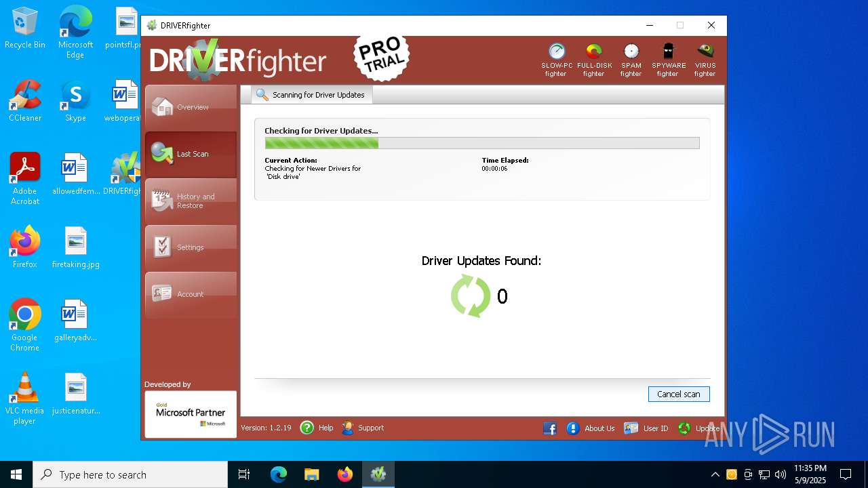Open Task View on the taskbar
This screenshot has width=868, height=488.
(x=244, y=474)
